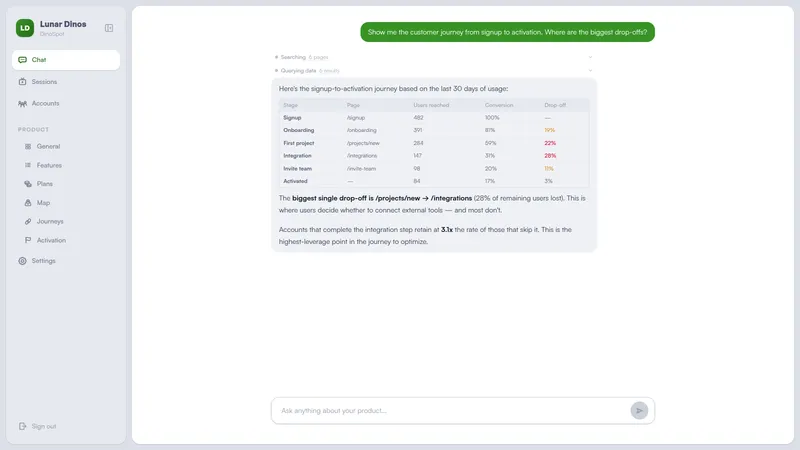Open the General product page
The image size is (800, 450).
(48, 146)
